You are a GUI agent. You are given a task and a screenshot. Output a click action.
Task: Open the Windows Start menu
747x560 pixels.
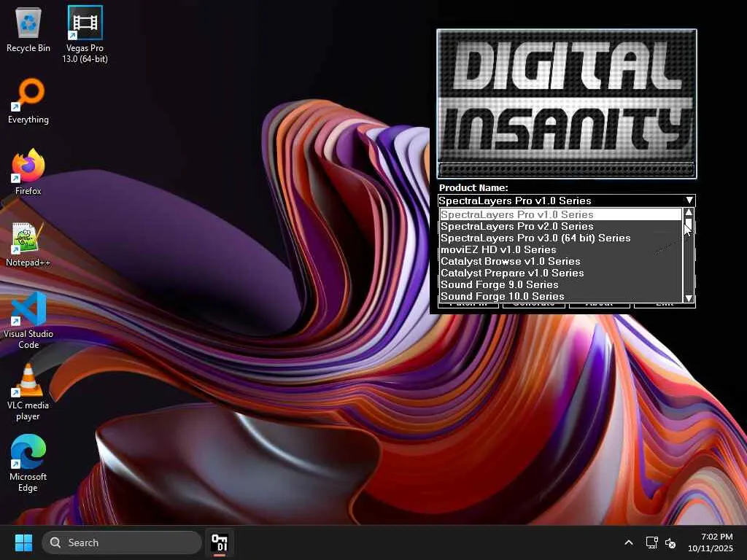tap(23, 542)
